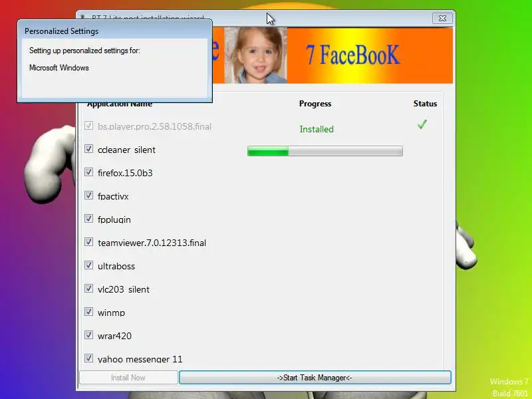532x399 pixels.
Task: Uncheck the vlc203 silent checkbox
Action: point(89,289)
